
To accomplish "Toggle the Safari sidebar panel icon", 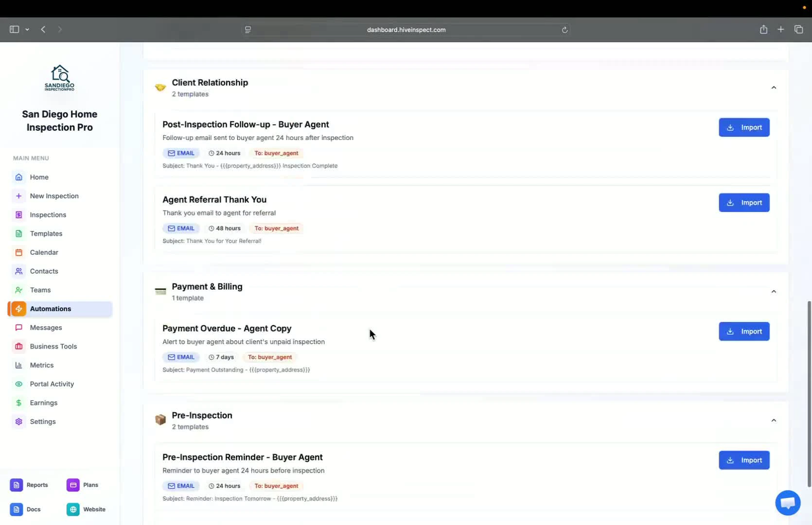I will pos(14,30).
